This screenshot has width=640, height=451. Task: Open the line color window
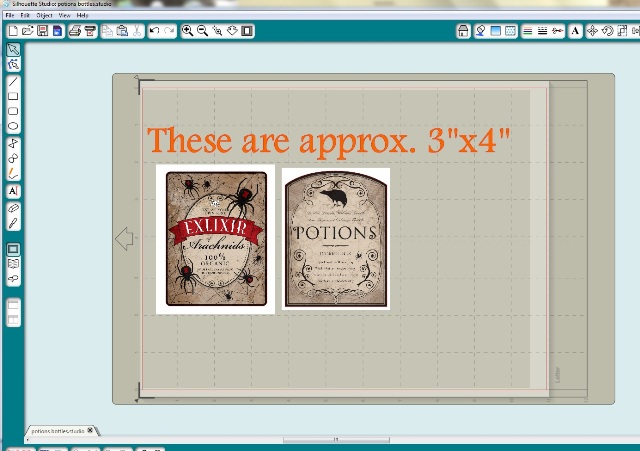[528, 31]
